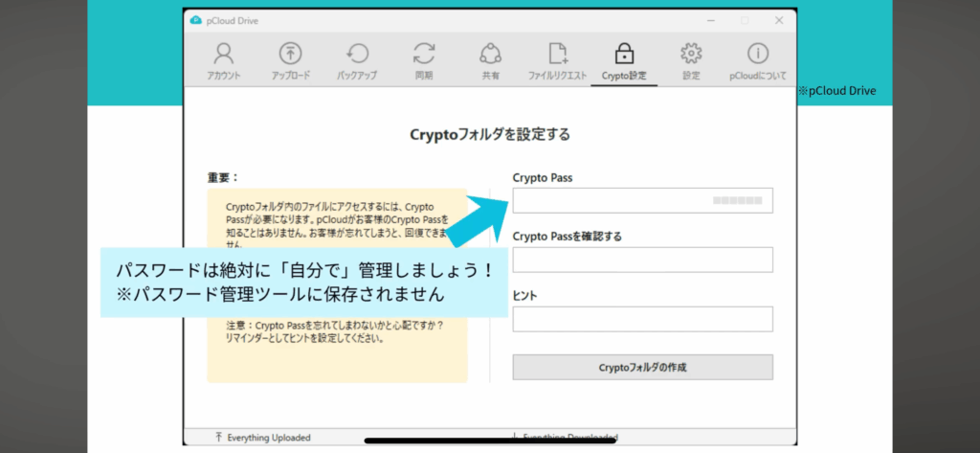
Task: Click the password strength indicator bar
Action: click(738, 201)
